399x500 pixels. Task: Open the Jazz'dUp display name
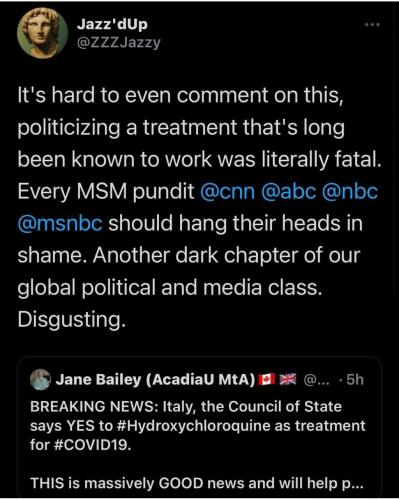(x=112, y=24)
